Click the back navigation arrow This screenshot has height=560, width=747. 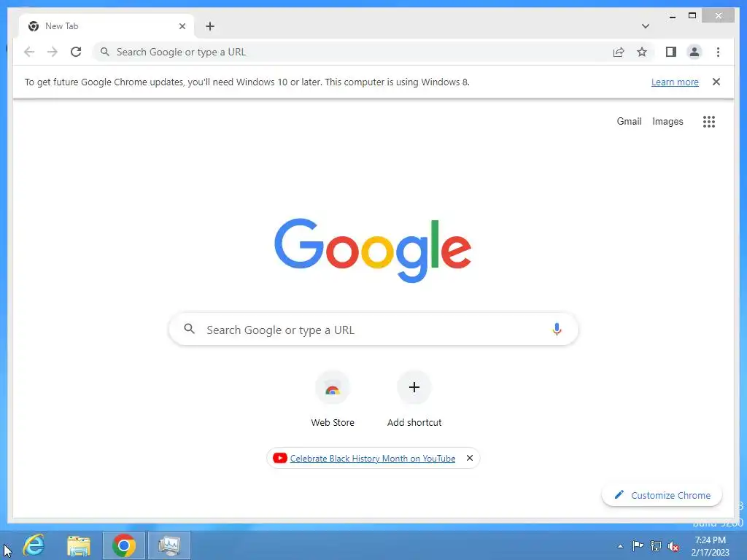pyautogui.click(x=29, y=52)
